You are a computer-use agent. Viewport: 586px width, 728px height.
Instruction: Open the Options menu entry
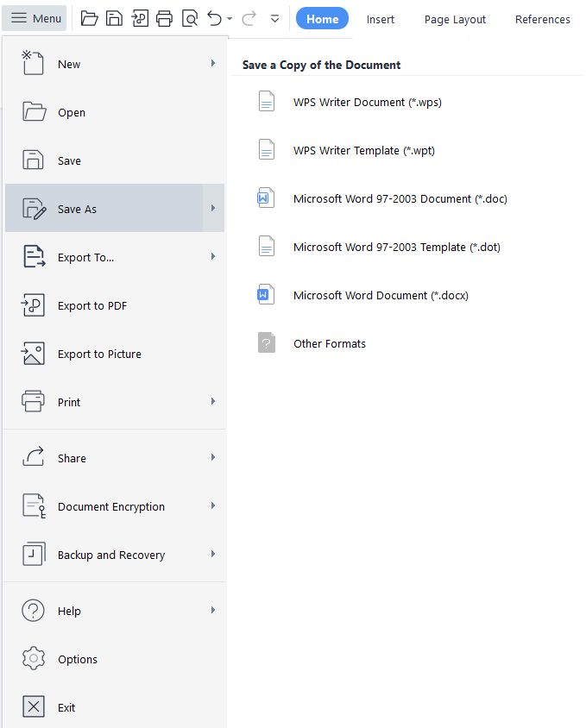[x=115, y=659]
